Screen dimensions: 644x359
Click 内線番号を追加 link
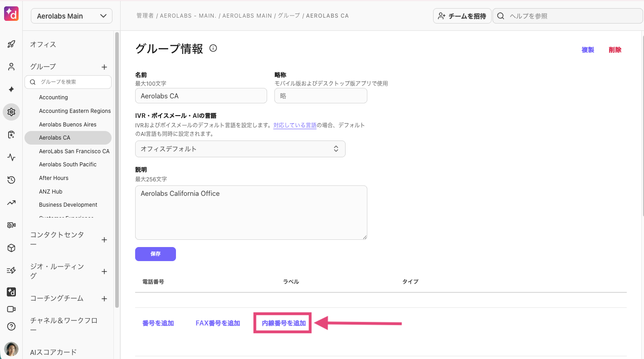pyautogui.click(x=284, y=323)
